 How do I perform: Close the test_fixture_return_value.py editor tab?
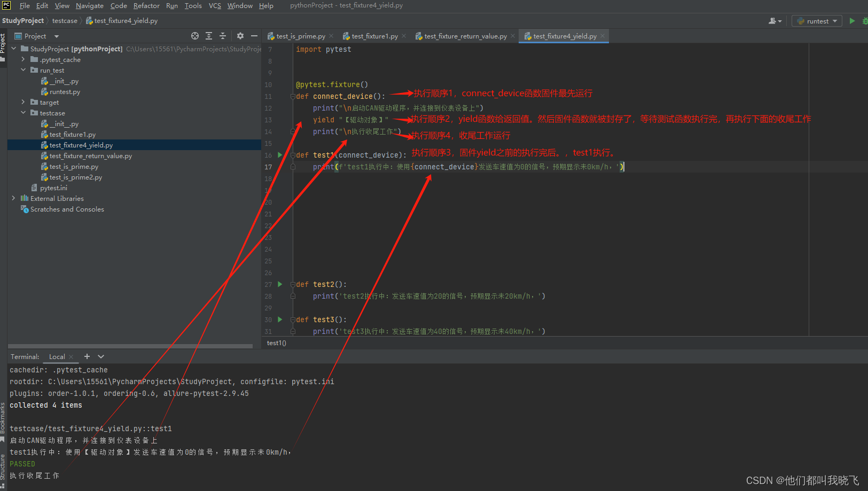[513, 36]
